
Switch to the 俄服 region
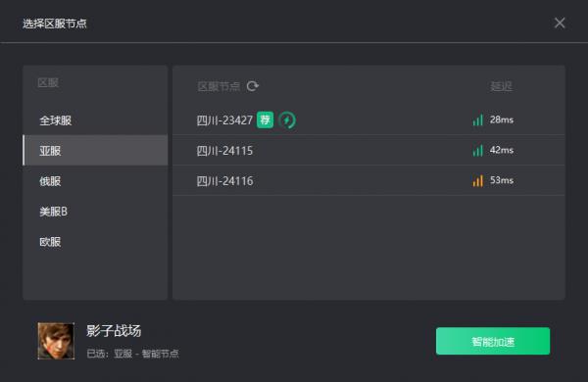[95, 181]
